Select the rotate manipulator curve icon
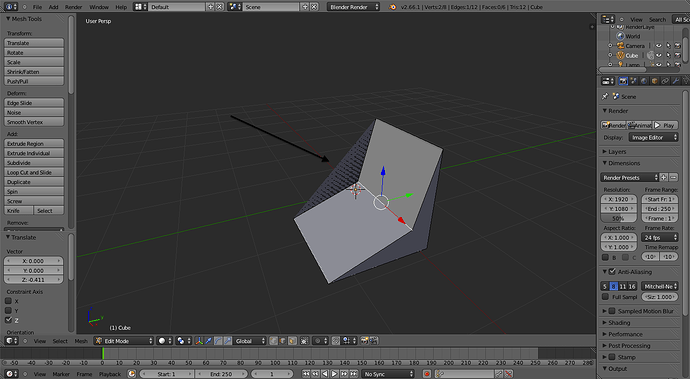The width and height of the screenshot is (690, 379). coord(218,341)
